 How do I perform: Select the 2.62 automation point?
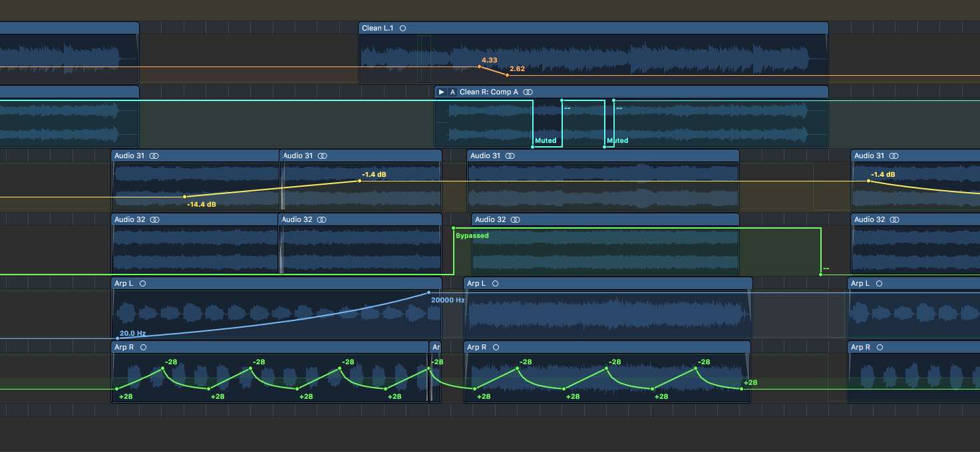pos(508,75)
